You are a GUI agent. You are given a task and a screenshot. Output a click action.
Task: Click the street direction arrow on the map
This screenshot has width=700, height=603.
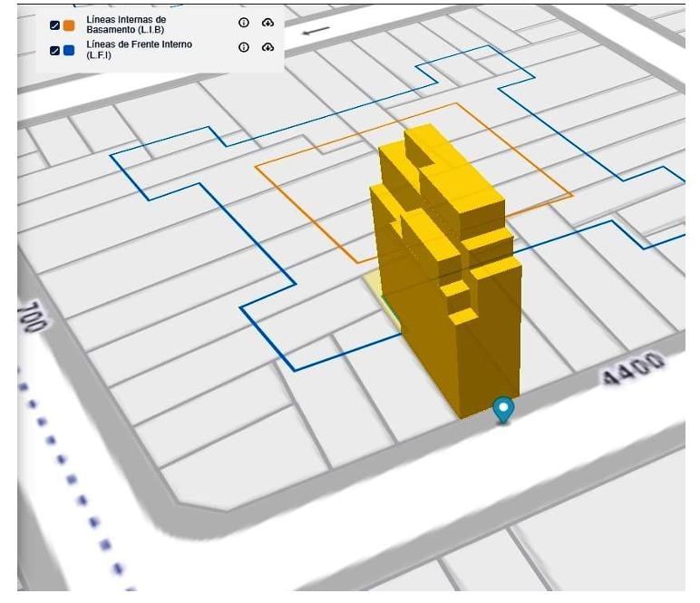316,31
